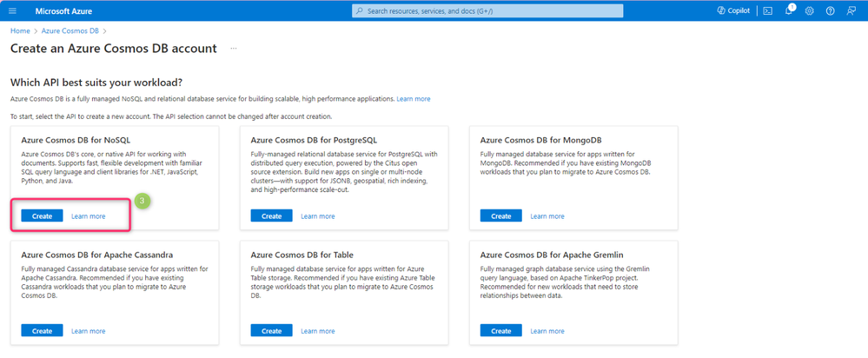
Task: Open the help question mark icon
Action: (x=830, y=11)
